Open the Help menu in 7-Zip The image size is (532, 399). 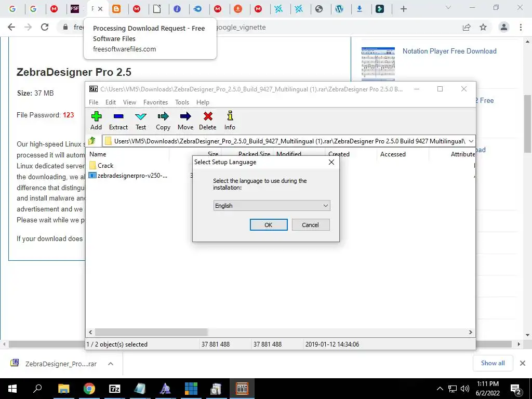(x=203, y=102)
